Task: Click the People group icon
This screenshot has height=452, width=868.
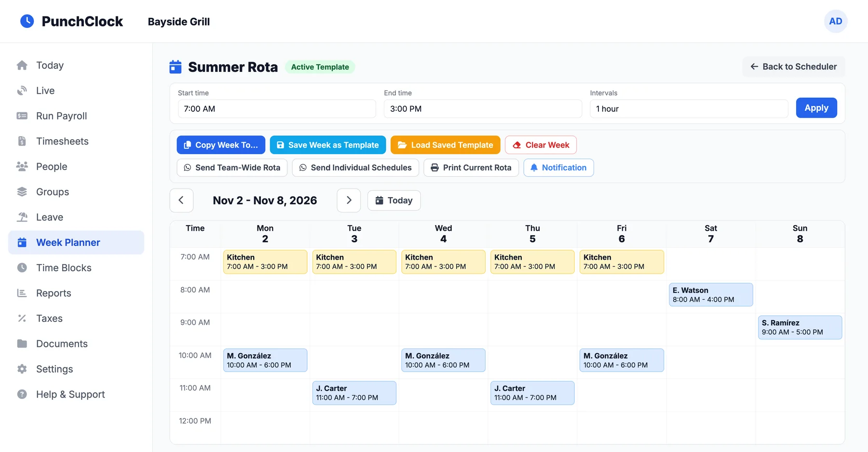Action: pyautogui.click(x=22, y=166)
